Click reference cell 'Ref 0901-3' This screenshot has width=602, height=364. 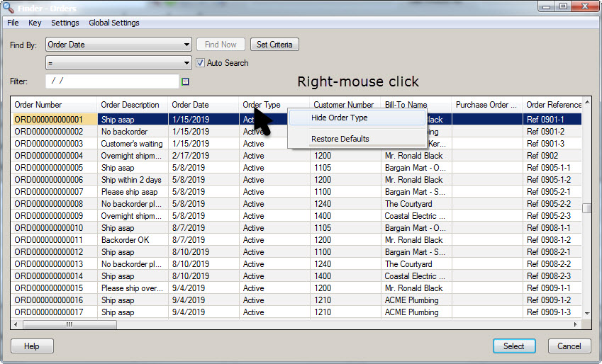(545, 144)
